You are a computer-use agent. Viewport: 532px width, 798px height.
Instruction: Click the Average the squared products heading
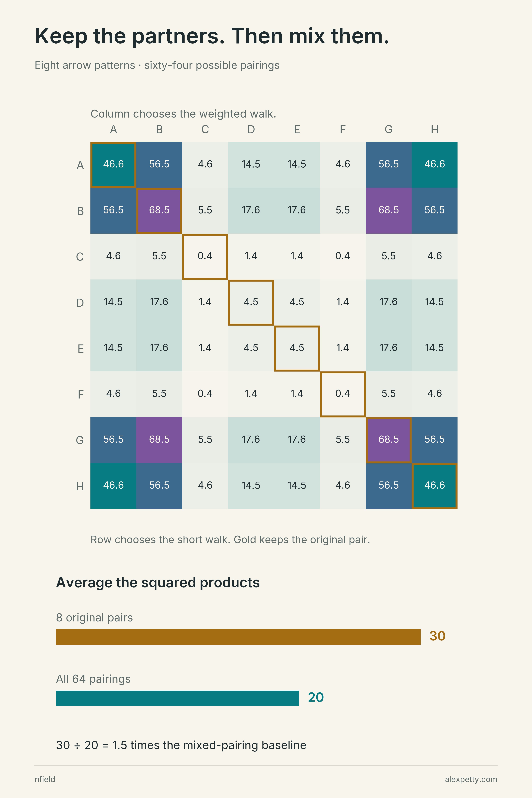click(158, 583)
